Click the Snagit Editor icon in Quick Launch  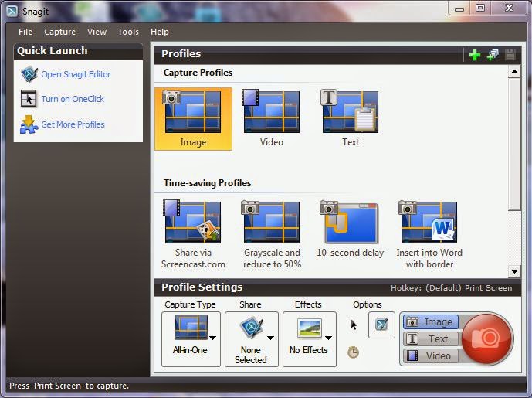click(x=29, y=74)
